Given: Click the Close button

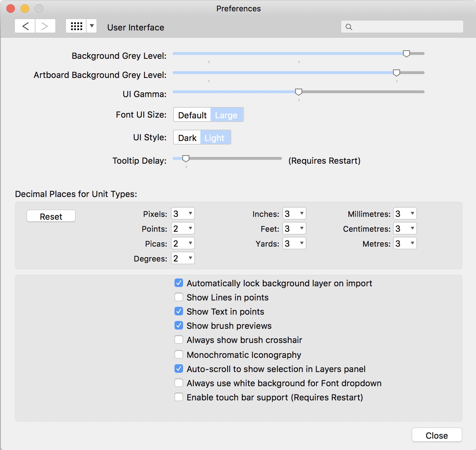Looking at the screenshot, I should 437,435.
